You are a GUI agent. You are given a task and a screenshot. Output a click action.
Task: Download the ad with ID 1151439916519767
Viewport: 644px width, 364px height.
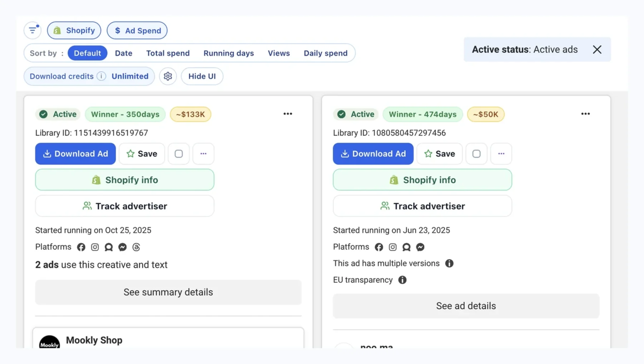[75, 154]
